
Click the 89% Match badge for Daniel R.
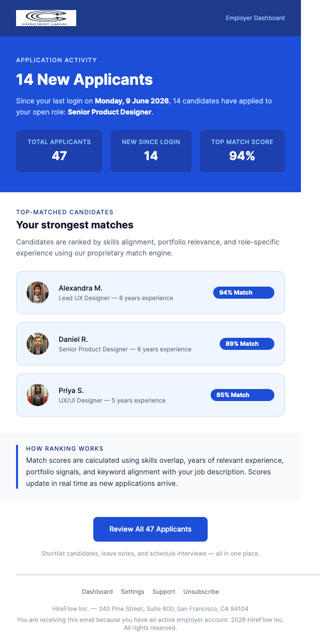tap(247, 344)
